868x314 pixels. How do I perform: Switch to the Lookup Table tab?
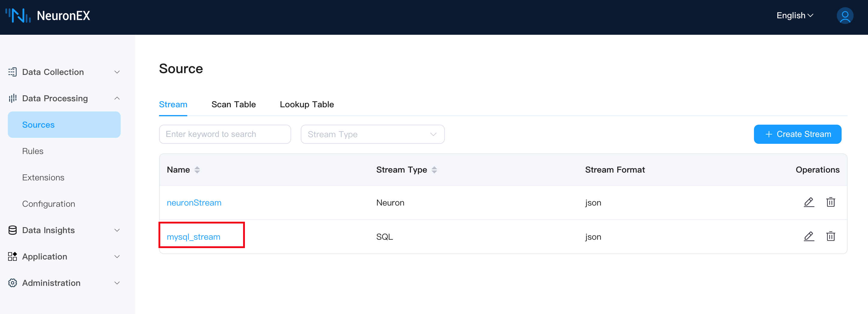point(307,104)
